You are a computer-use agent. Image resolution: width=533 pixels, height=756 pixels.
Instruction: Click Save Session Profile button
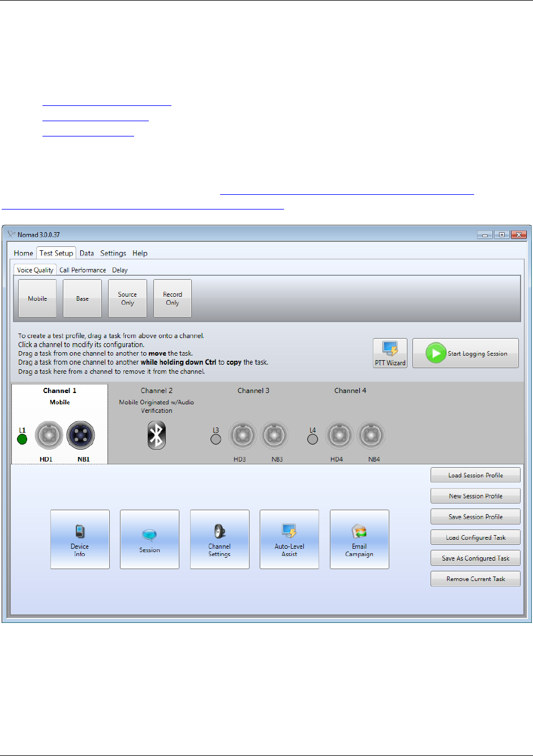[x=475, y=516]
